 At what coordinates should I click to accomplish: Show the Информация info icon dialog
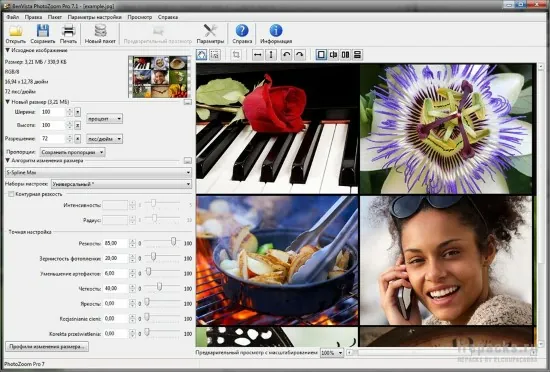click(x=276, y=34)
